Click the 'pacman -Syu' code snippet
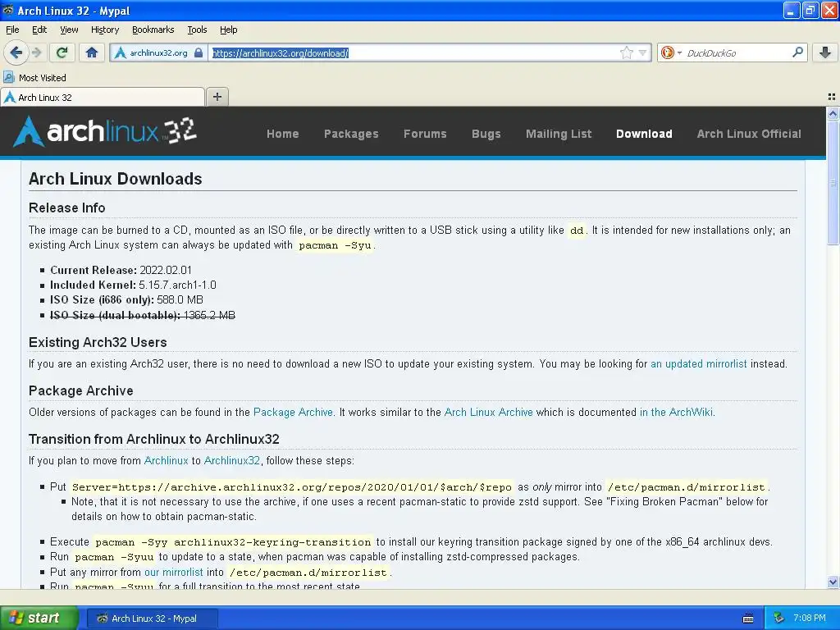840x630 pixels. coord(335,245)
